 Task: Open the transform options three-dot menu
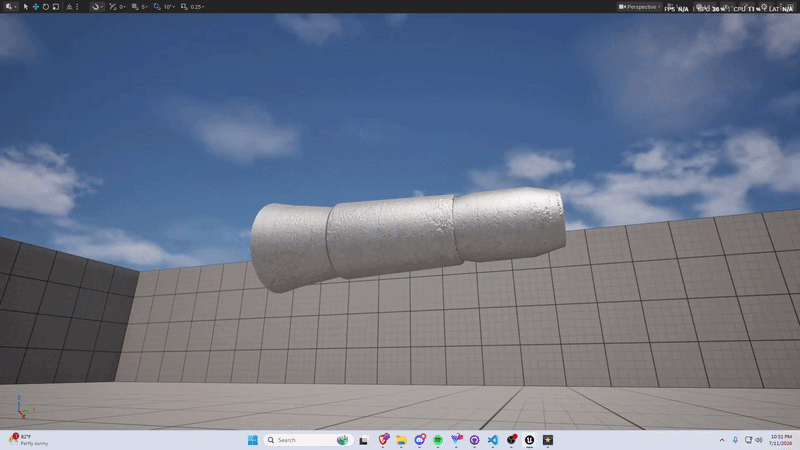[x=78, y=7]
